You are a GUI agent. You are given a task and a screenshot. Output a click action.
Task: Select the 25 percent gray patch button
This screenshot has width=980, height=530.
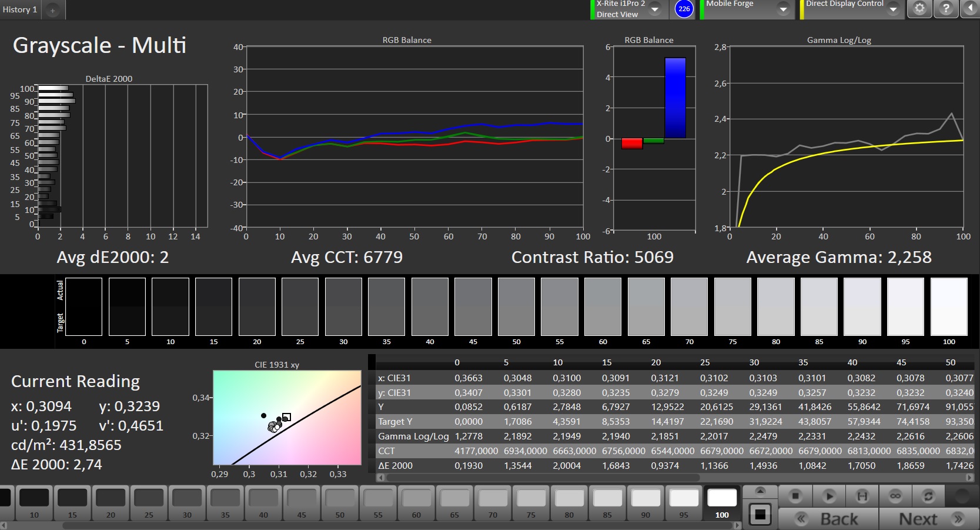coord(149,503)
